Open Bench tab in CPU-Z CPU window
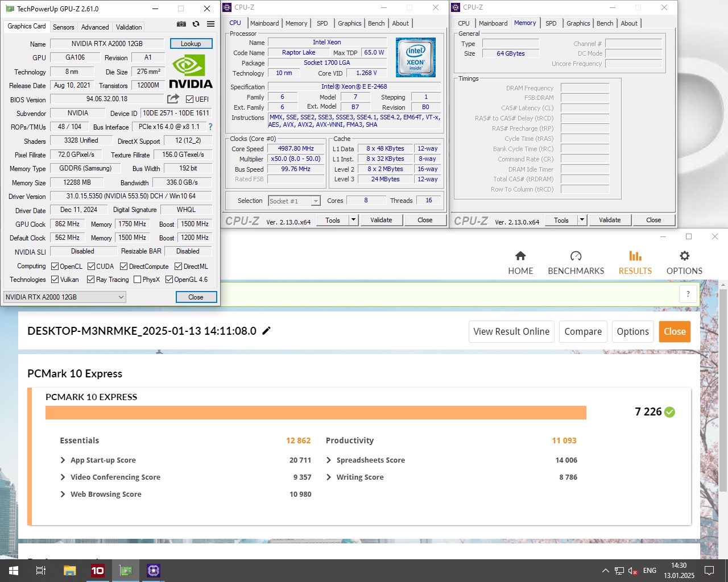 click(377, 23)
